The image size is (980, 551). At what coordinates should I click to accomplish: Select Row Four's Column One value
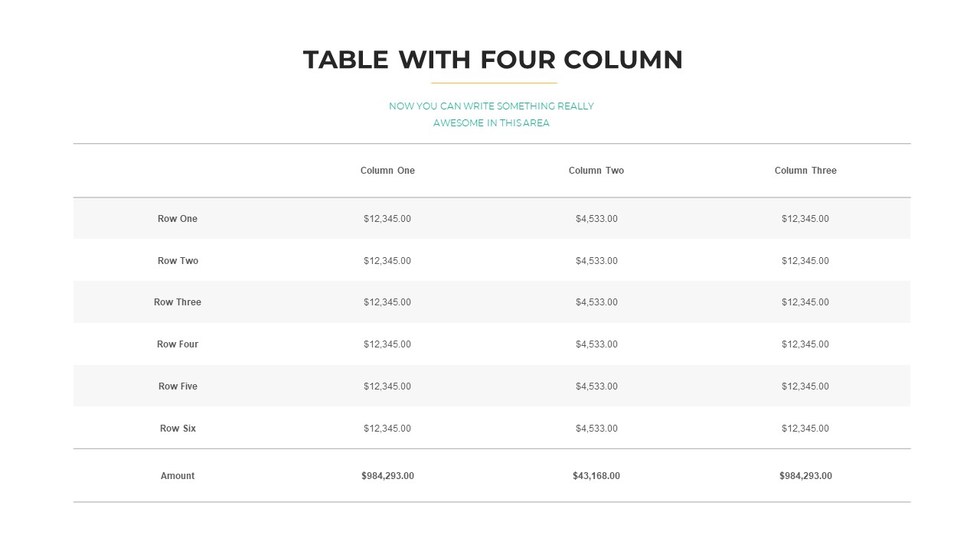(387, 344)
